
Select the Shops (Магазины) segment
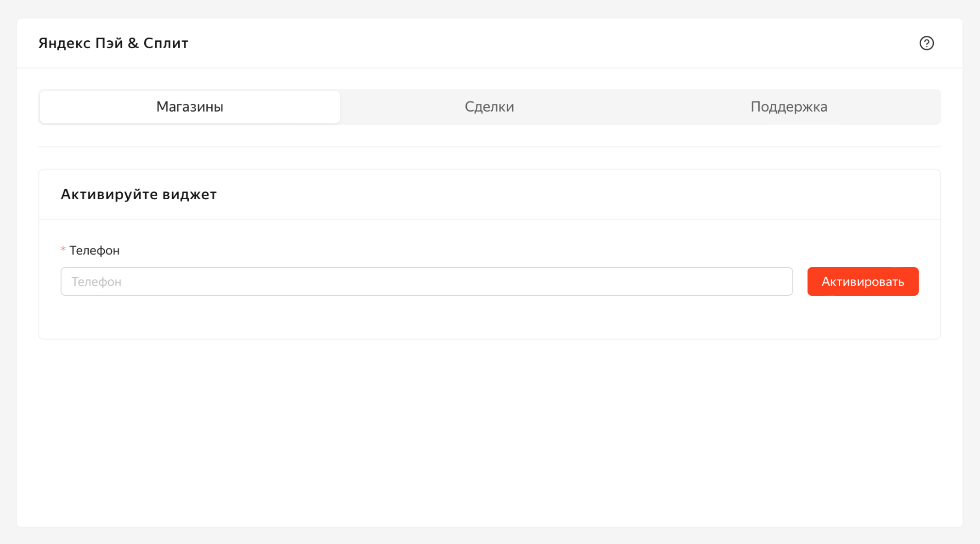coord(190,107)
